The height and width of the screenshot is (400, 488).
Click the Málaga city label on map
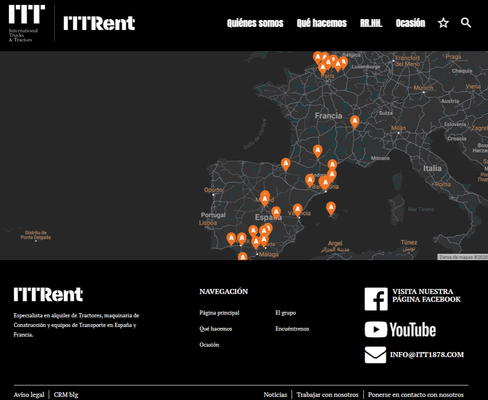(x=269, y=255)
